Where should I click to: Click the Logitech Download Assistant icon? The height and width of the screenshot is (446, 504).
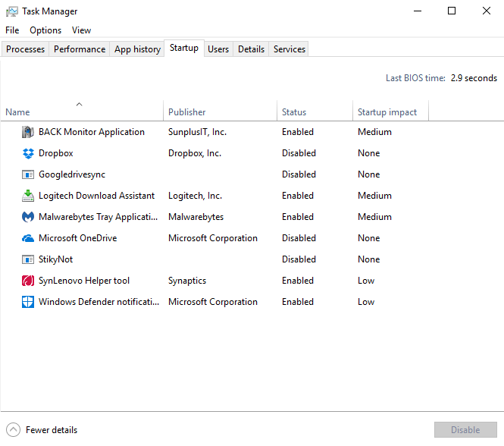[x=28, y=196]
